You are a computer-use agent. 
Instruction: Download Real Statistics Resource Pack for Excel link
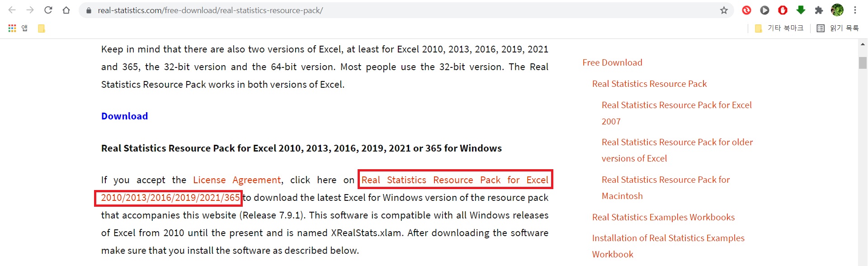pyautogui.click(x=455, y=180)
